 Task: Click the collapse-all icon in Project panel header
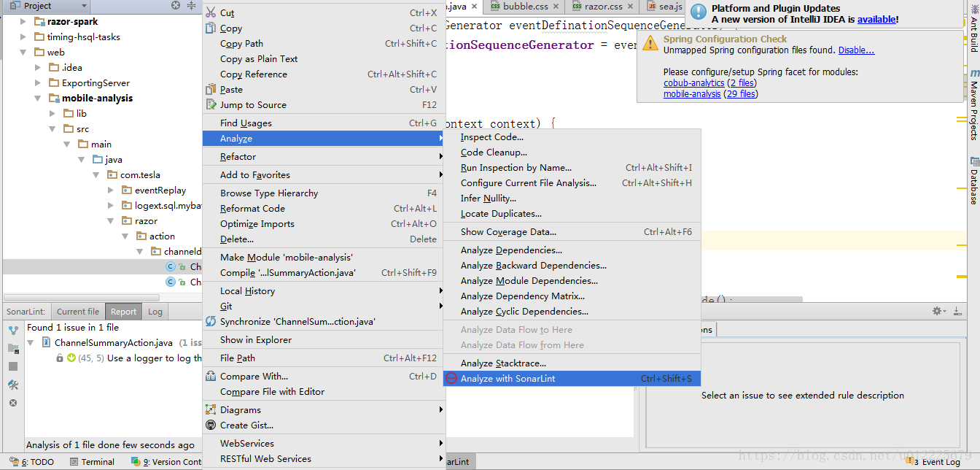click(191, 6)
